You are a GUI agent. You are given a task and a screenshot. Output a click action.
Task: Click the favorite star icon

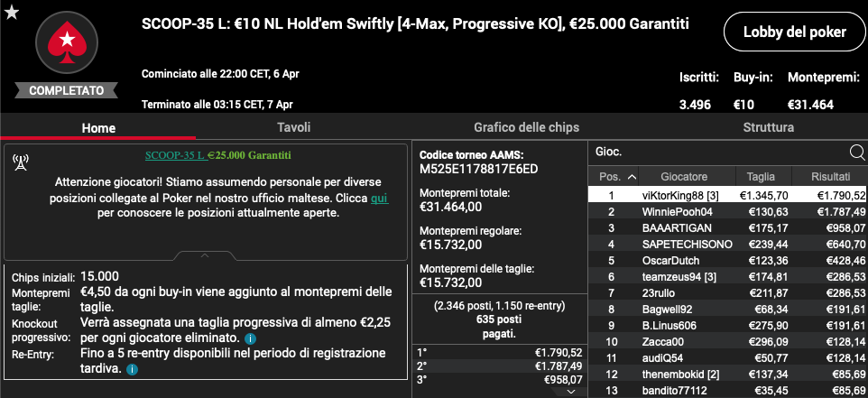12,13
